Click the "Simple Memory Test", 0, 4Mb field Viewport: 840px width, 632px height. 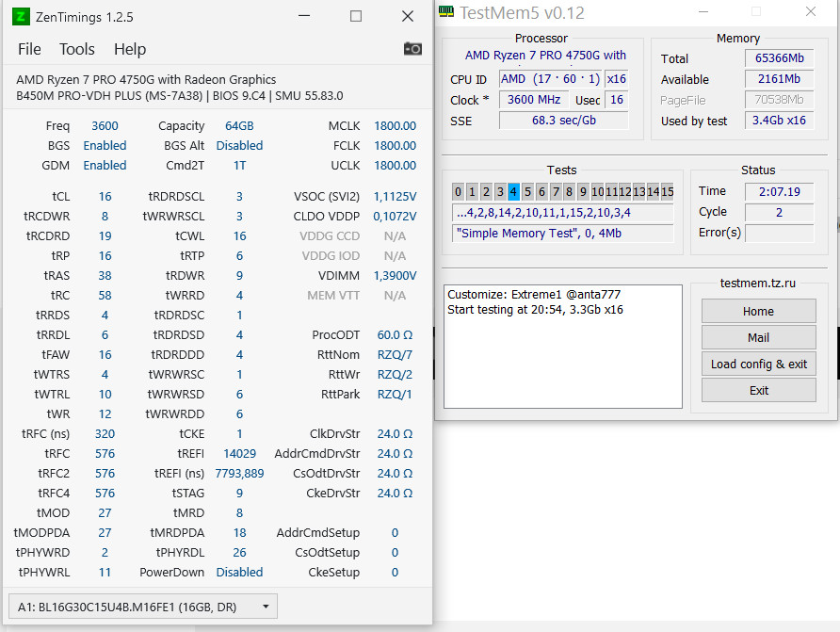(x=563, y=233)
